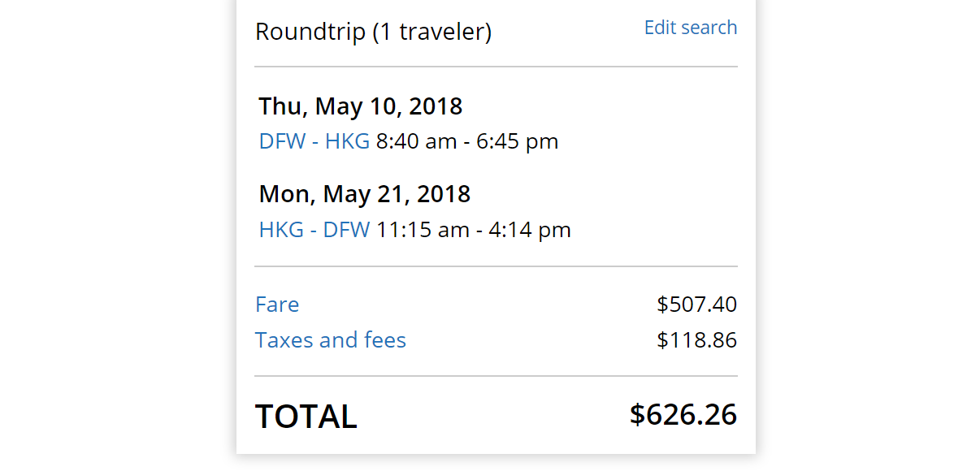The image size is (980, 471).
Task: Open the Taxes and fees link
Action: coord(330,340)
